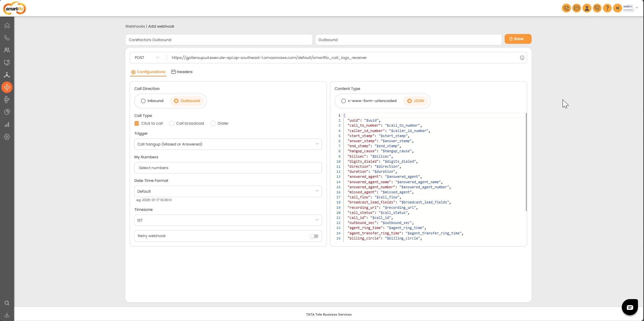Screen dimensions: 644x321
Task: Open the Timezone IST dropdown
Action: [x=228, y=220]
